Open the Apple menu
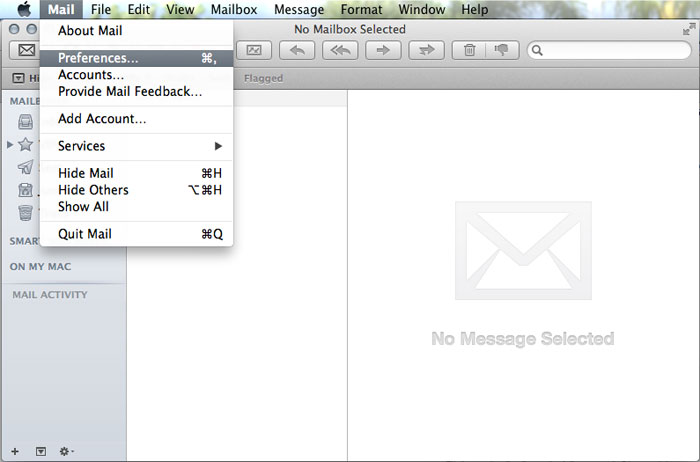The image size is (700, 462). click(x=24, y=9)
